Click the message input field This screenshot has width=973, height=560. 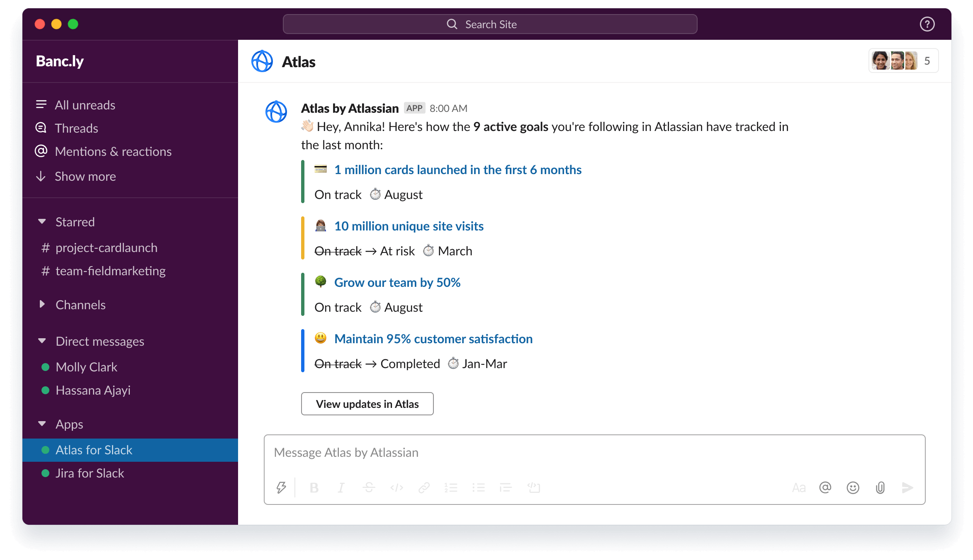[595, 452]
